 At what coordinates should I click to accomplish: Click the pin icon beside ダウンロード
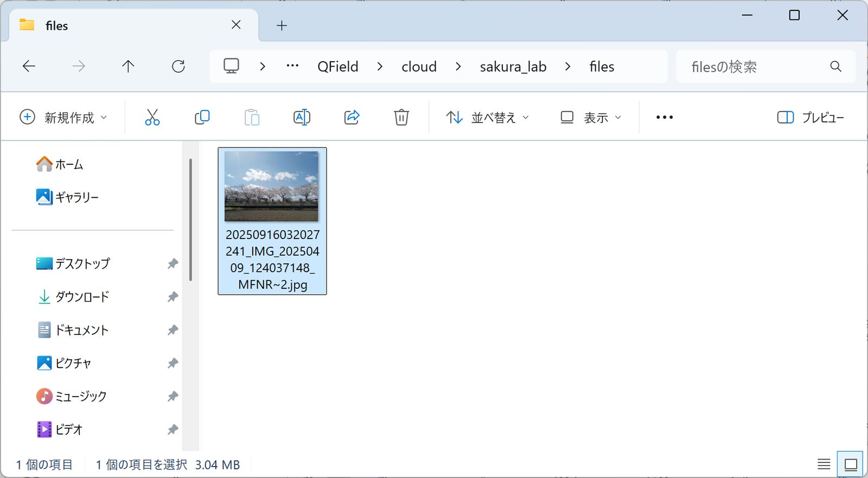pyautogui.click(x=173, y=296)
